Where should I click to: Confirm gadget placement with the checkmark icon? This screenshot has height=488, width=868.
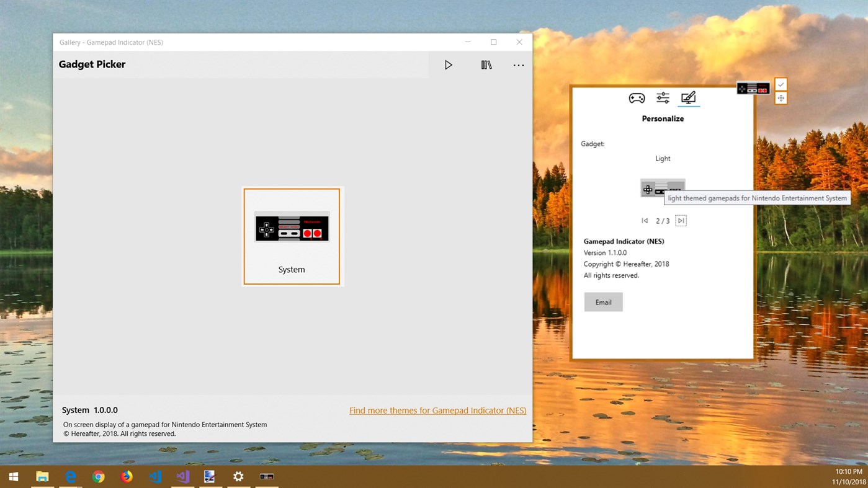point(781,84)
